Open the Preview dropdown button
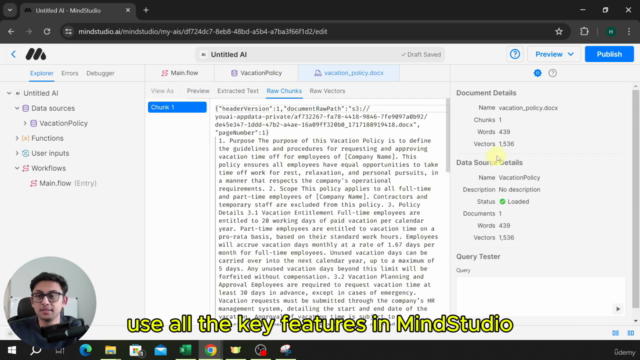 point(554,54)
